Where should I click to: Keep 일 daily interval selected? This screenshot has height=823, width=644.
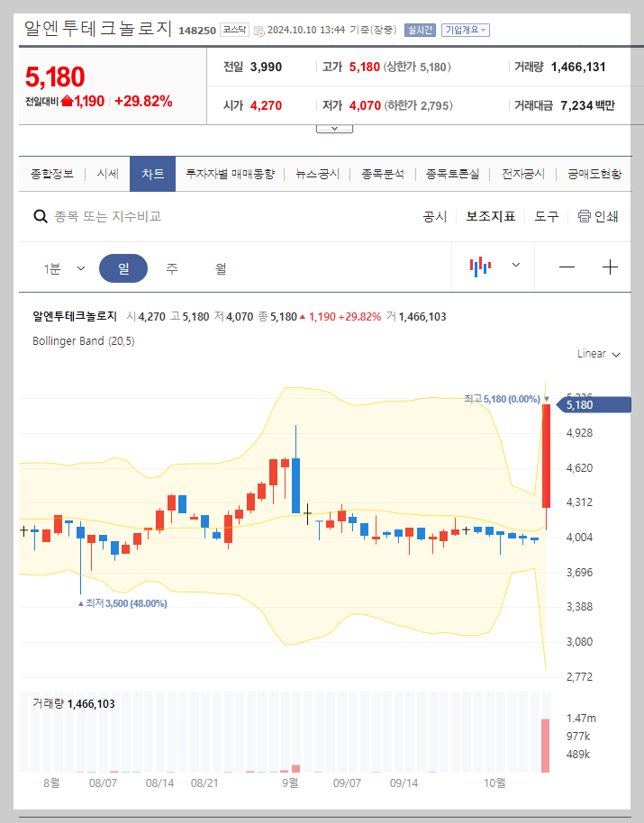coord(123,267)
